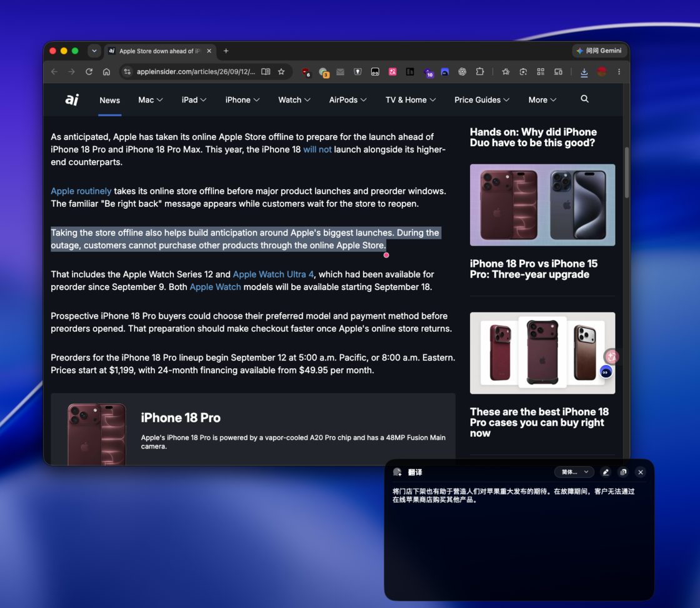Image resolution: width=700 pixels, height=608 pixels.
Task: Open the glasses-face reader extension
Action: (x=375, y=71)
